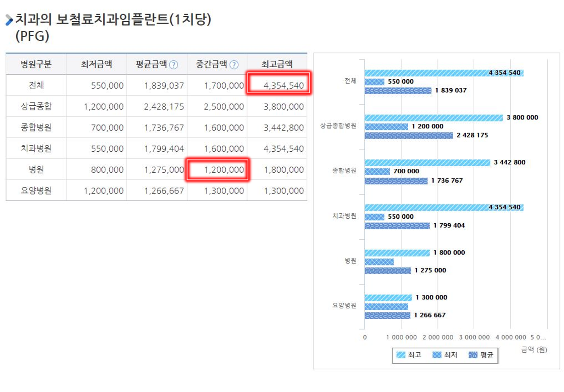Click the 금액 (원) axis title
Viewport: 564px width, 392px height.
(534, 350)
